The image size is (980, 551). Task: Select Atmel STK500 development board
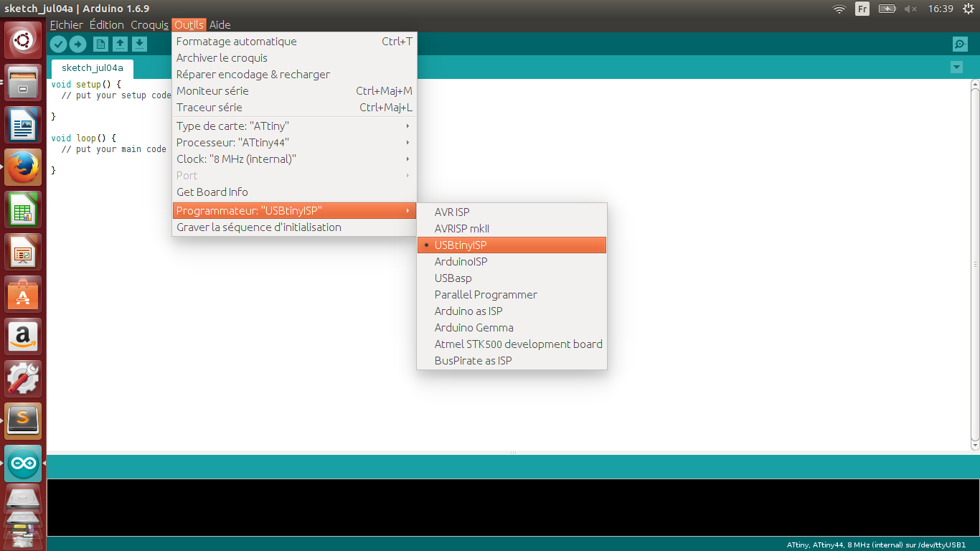(x=512, y=344)
